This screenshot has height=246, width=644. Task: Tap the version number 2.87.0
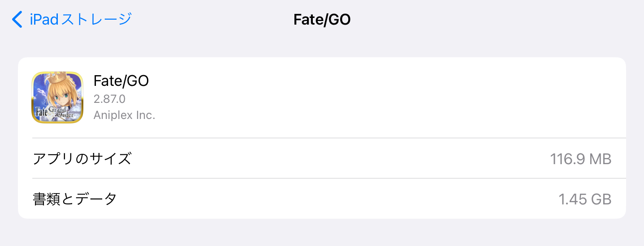click(x=109, y=99)
